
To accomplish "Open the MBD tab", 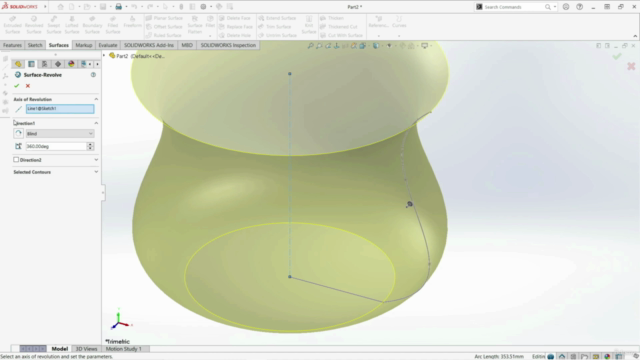I will [187, 45].
